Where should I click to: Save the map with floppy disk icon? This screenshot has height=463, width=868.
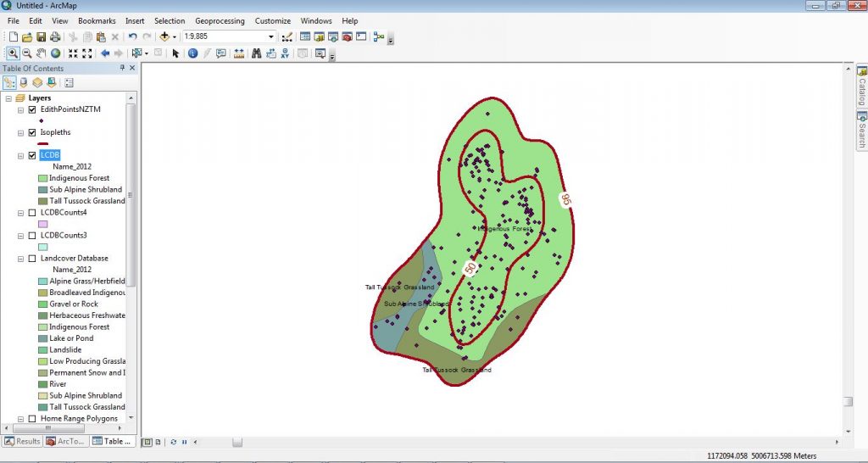pos(41,37)
